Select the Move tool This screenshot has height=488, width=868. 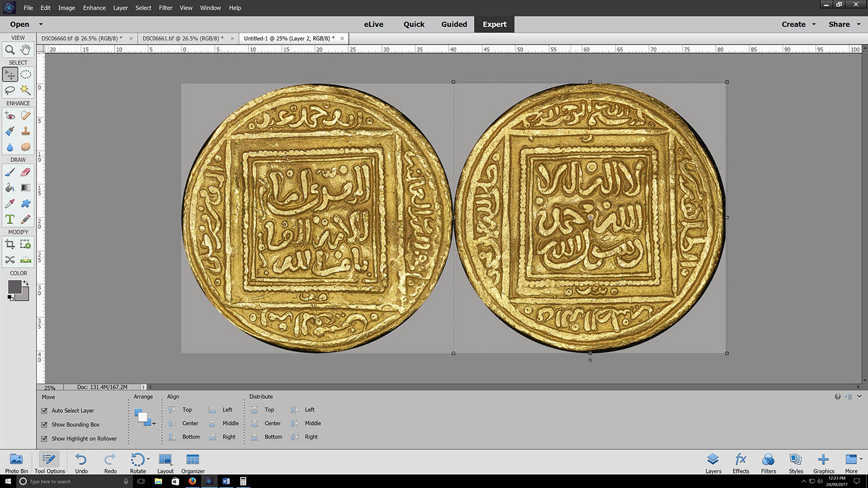tap(10, 75)
